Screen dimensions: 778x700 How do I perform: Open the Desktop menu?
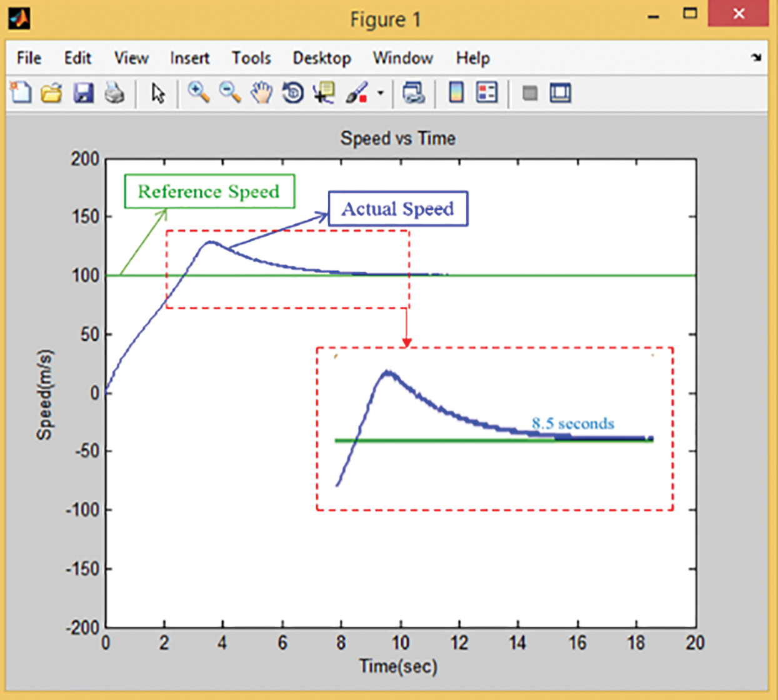(322, 58)
